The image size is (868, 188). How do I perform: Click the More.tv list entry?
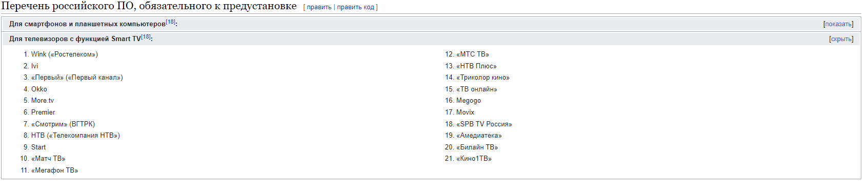point(43,101)
